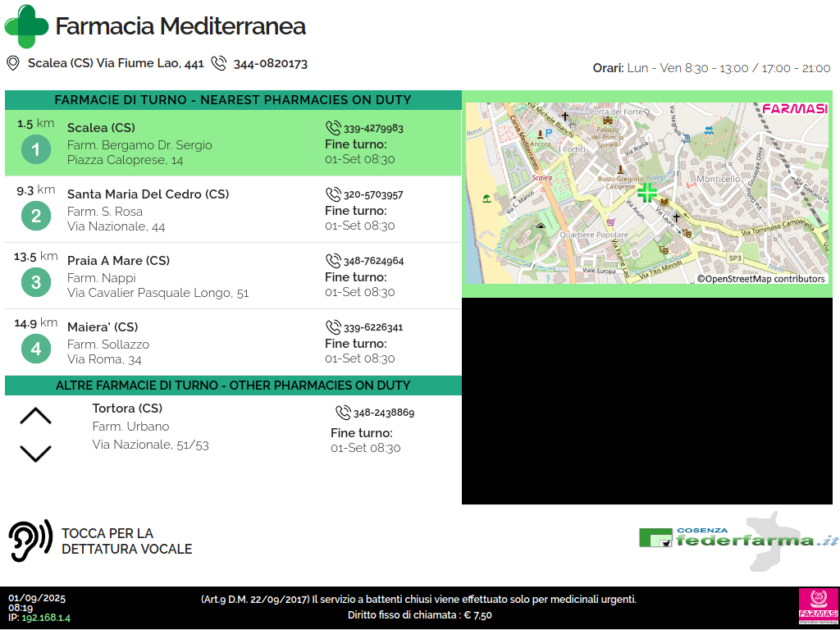Click numbered circle 4 for Maiera'

[36, 349]
